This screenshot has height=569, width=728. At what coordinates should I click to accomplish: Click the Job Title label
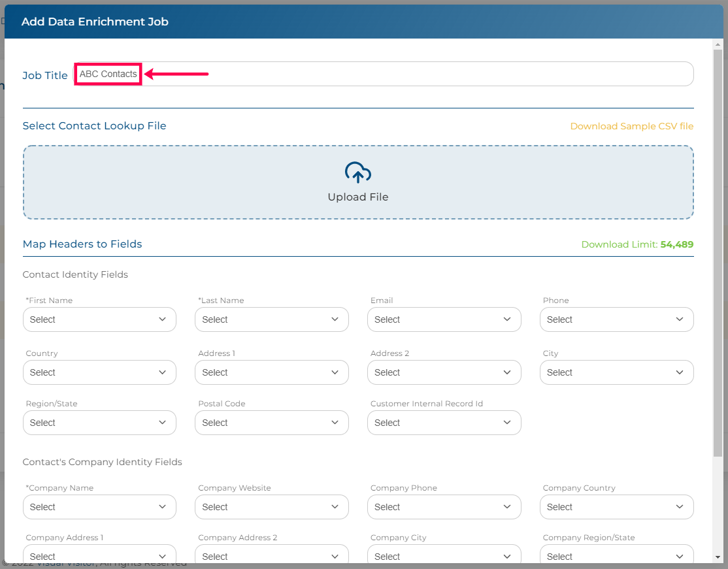click(45, 75)
